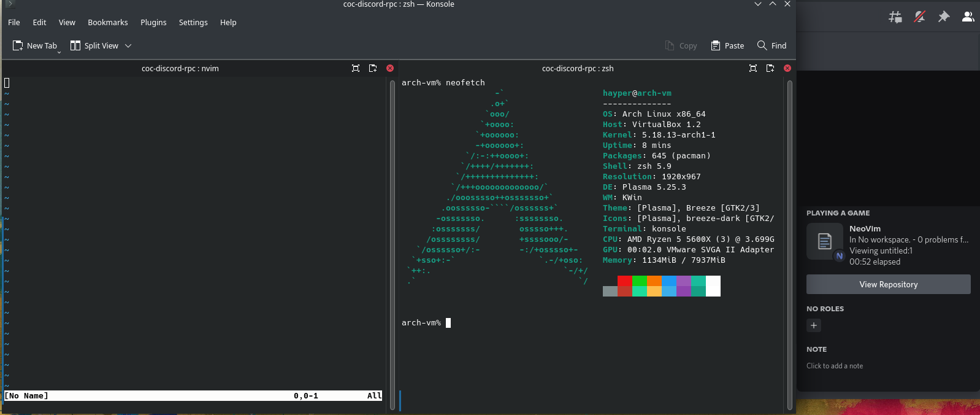Close the nvim split pane
This screenshot has height=415, width=980.
tap(390, 68)
